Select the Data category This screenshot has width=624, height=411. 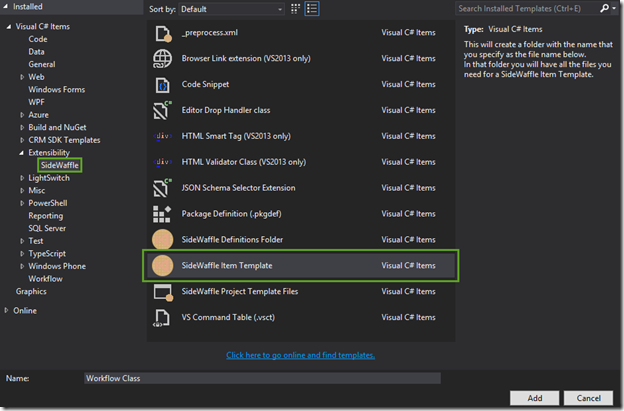point(36,52)
